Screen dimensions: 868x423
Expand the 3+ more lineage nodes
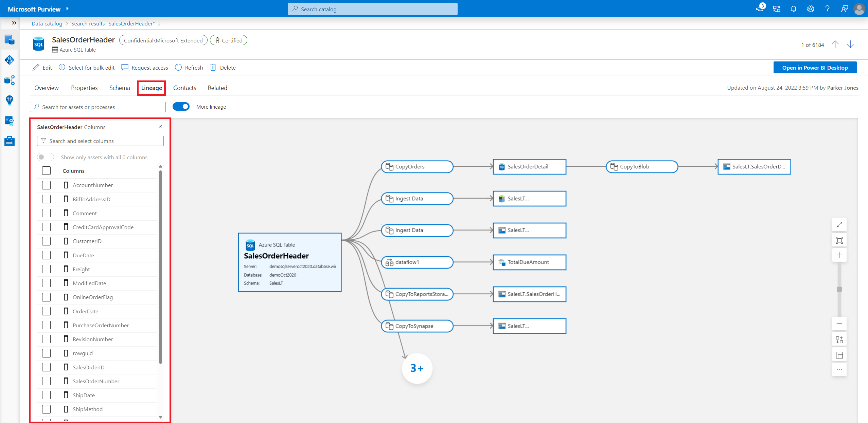pos(417,368)
